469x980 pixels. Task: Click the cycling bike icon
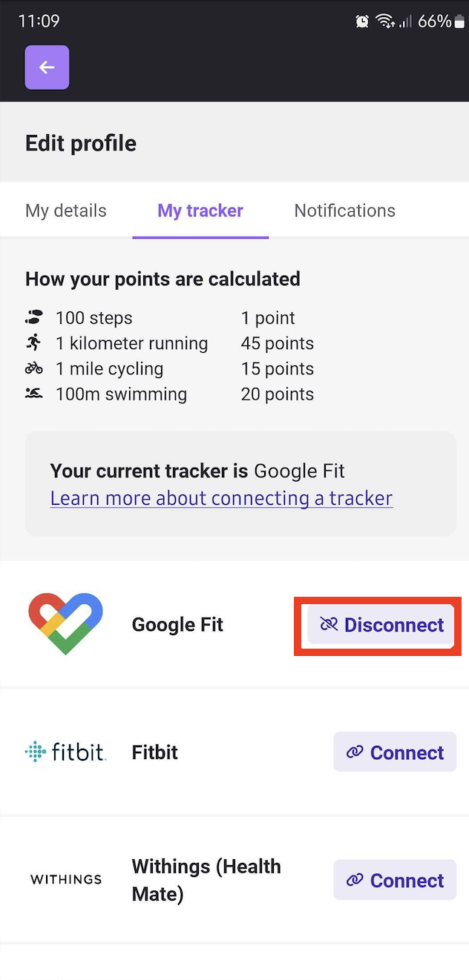[33, 368]
